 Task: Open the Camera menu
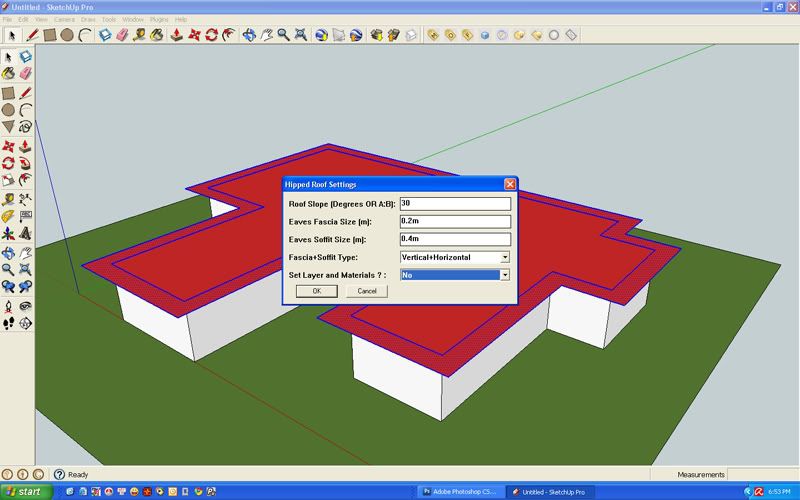click(64, 19)
